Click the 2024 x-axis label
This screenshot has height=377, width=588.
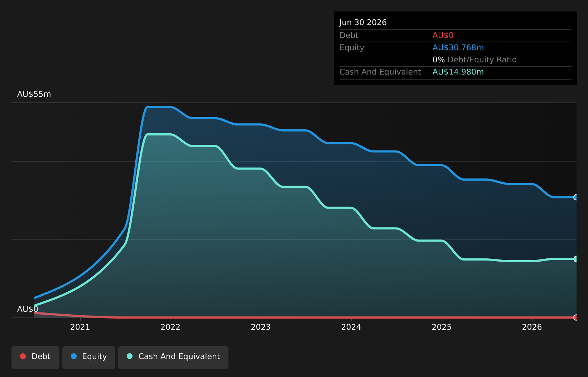point(351,327)
